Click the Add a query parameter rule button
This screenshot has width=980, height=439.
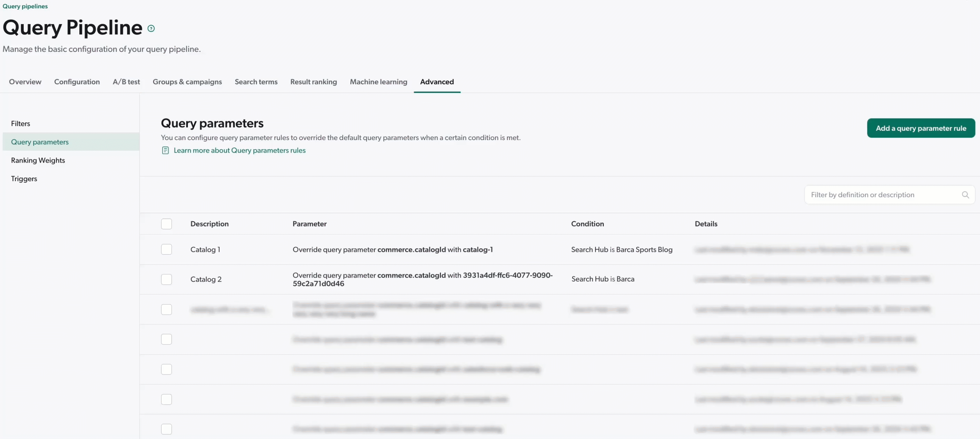[920, 128]
